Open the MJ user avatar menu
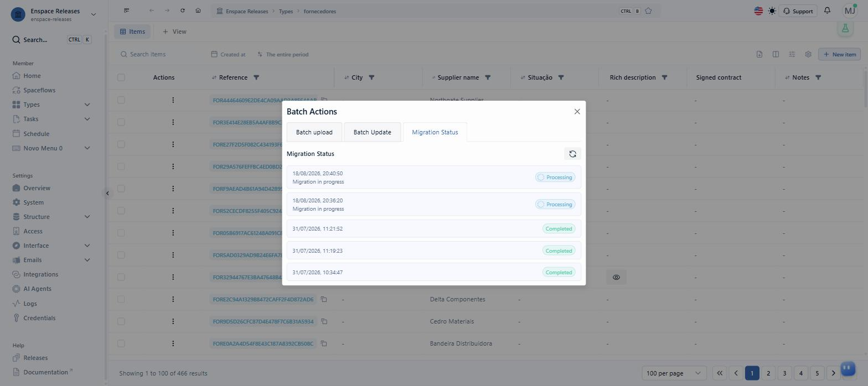Screen dimensions: 868x386 click(x=850, y=11)
